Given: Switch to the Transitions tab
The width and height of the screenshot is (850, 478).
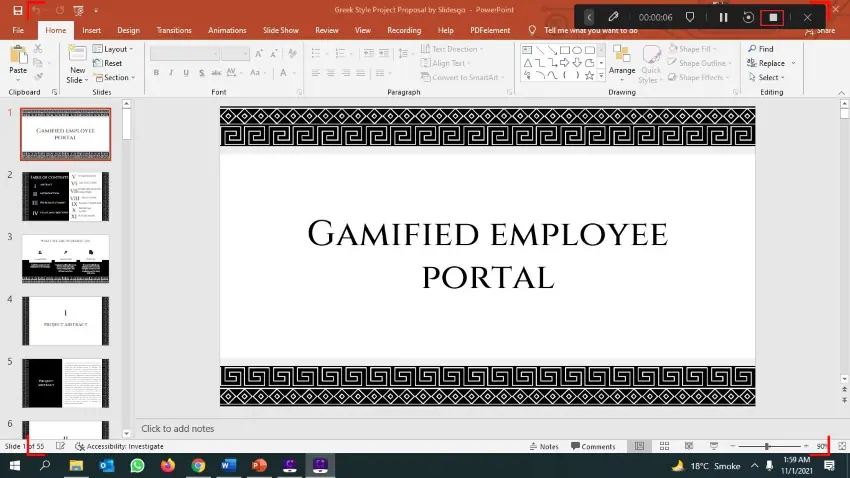Looking at the screenshot, I should point(174,30).
